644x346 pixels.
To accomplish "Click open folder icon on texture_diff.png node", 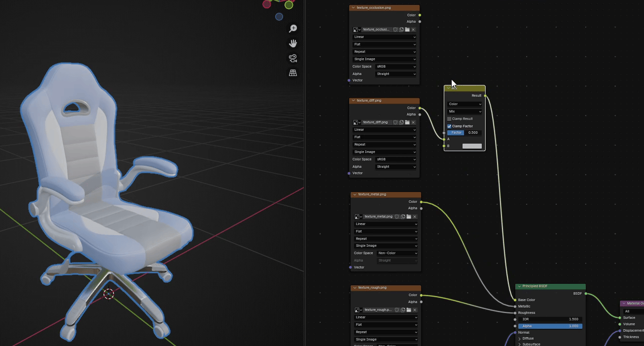I will coord(407,122).
